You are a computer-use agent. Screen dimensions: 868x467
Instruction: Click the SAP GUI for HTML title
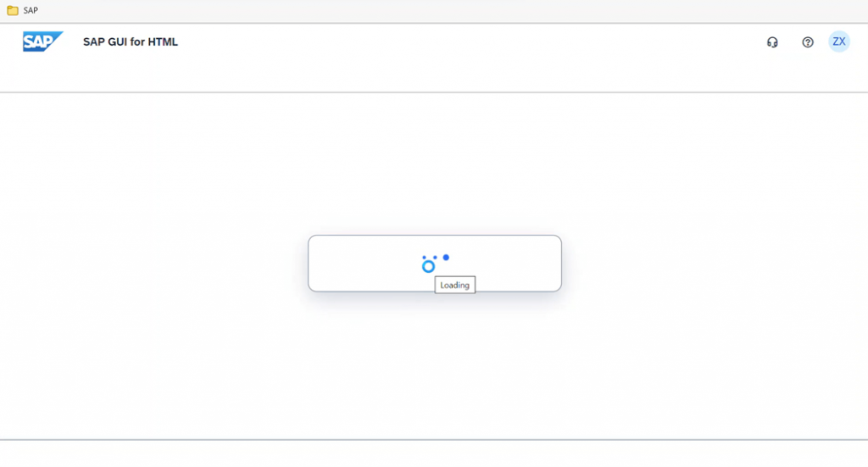click(x=130, y=42)
